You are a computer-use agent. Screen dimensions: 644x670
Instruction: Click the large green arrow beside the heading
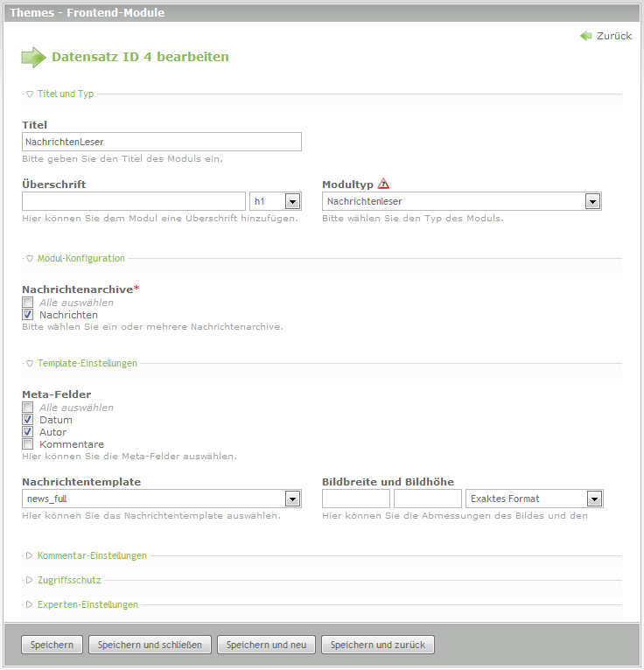(33, 58)
